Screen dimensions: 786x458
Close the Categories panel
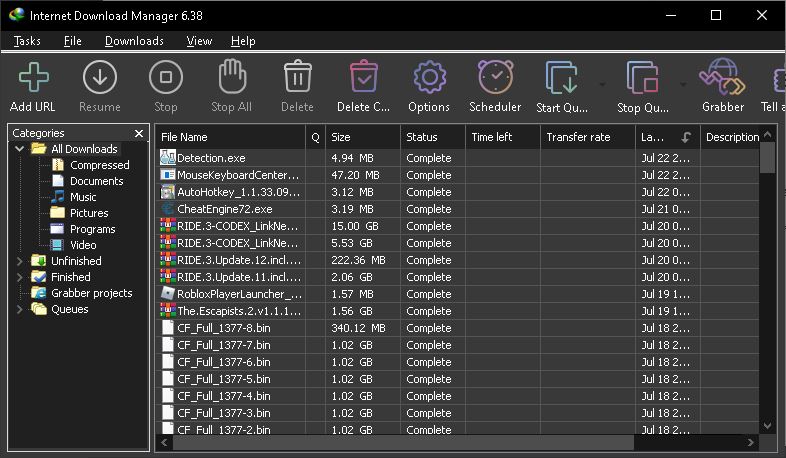tap(139, 133)
